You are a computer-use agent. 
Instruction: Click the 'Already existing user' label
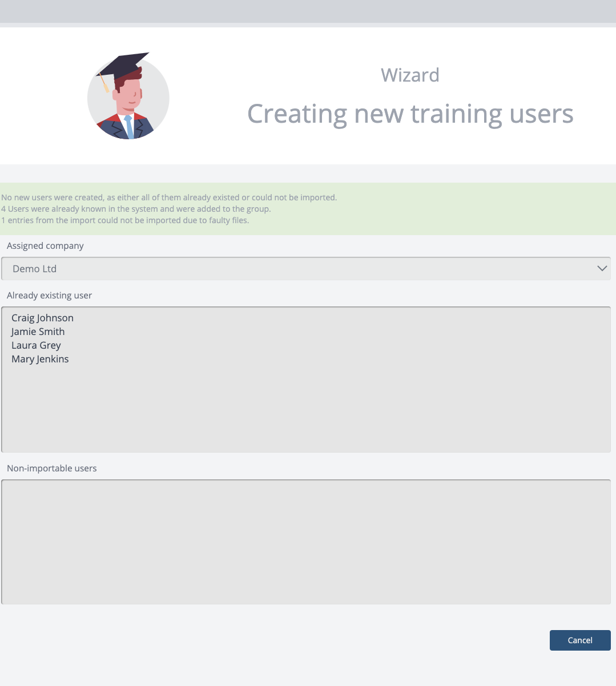[49, 296]
